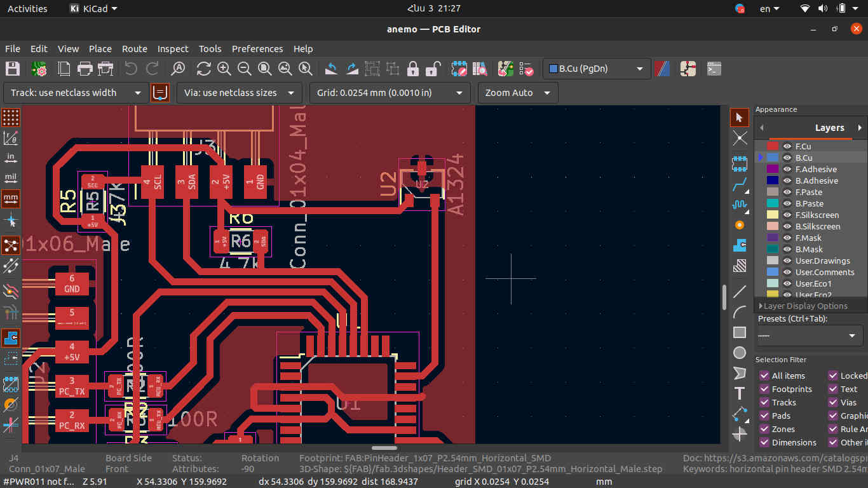Uncheck the Tracks selection filter
Image resolution: width=868 pixels, height=488 pixels.
click(764, 402)
